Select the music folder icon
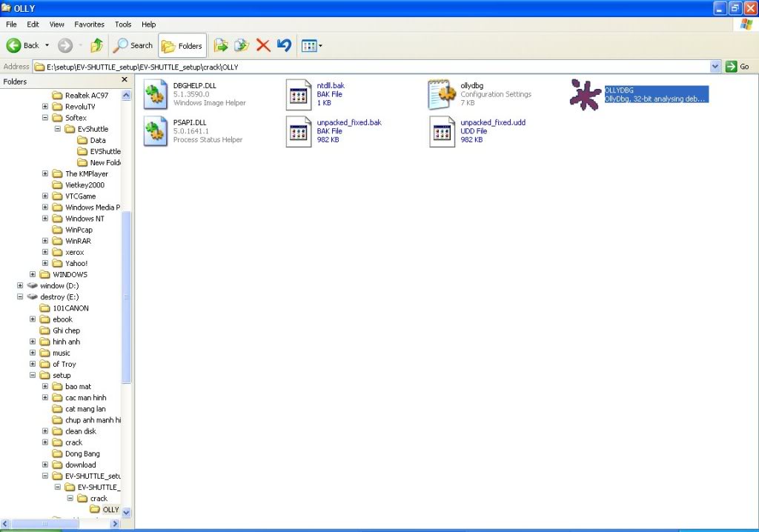 coord(45,353)
